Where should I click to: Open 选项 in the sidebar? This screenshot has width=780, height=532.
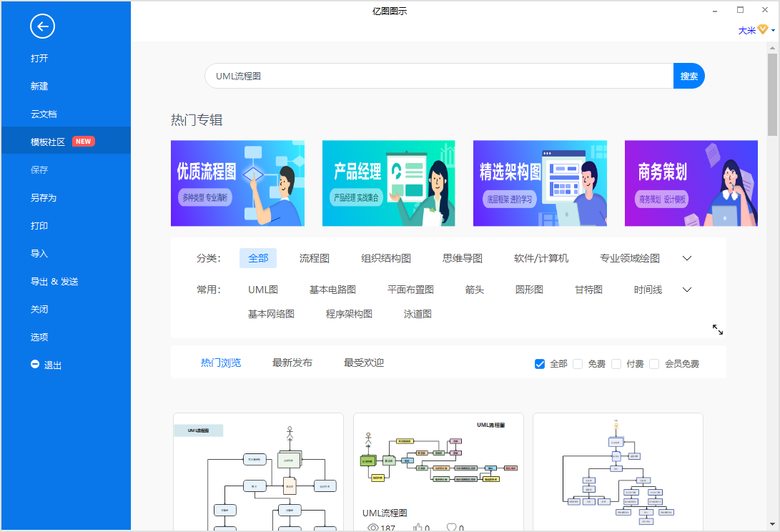tap(40, 337)
